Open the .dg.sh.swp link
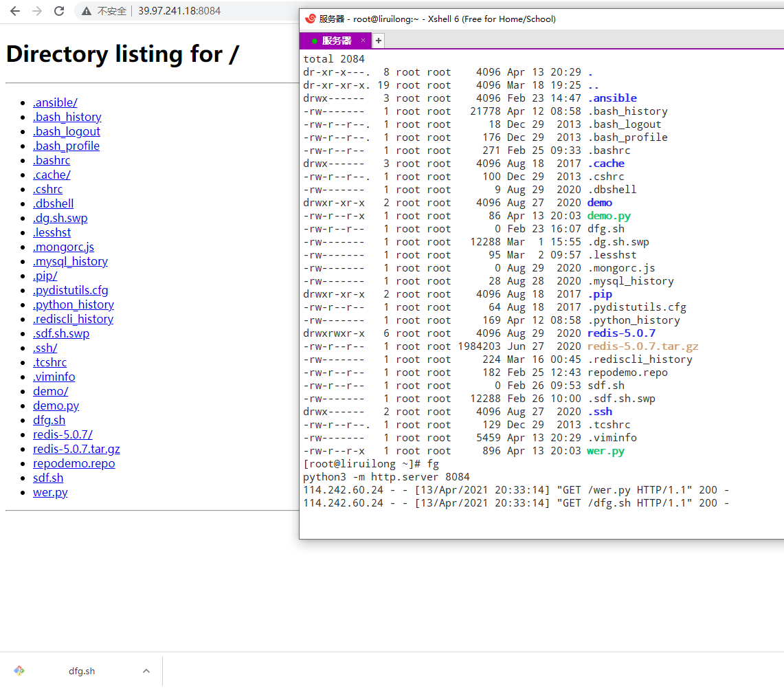784x688 pixels. tap(60, 218)
